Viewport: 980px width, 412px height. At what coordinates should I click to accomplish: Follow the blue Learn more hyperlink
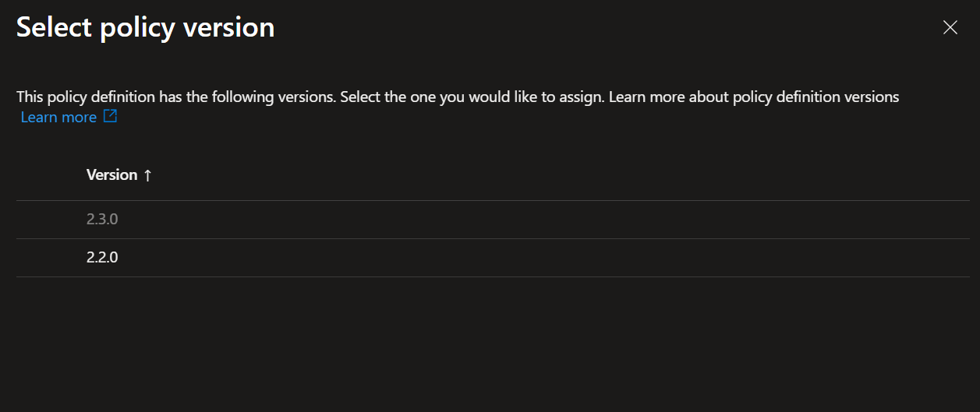coord(58,117)
